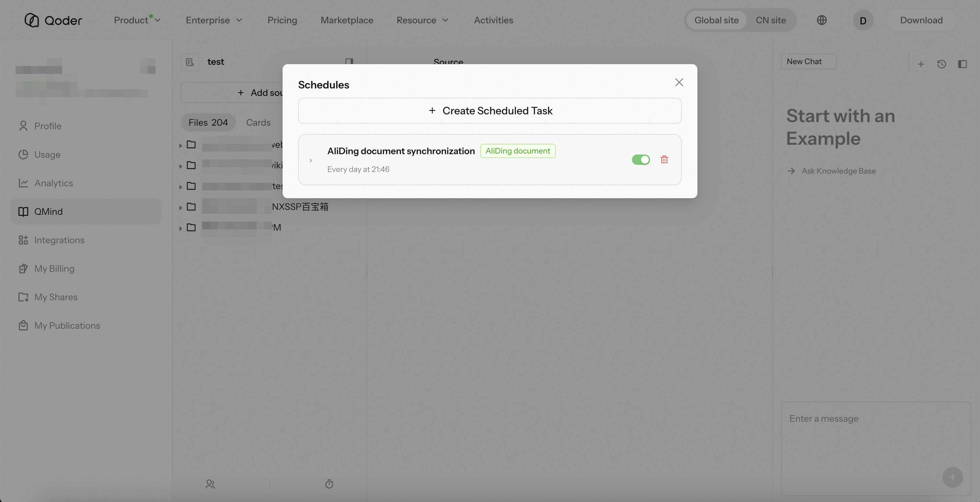This screenshot has width=980, height=502.
Task: Open chat history clock icon
Action: [941, 64]
